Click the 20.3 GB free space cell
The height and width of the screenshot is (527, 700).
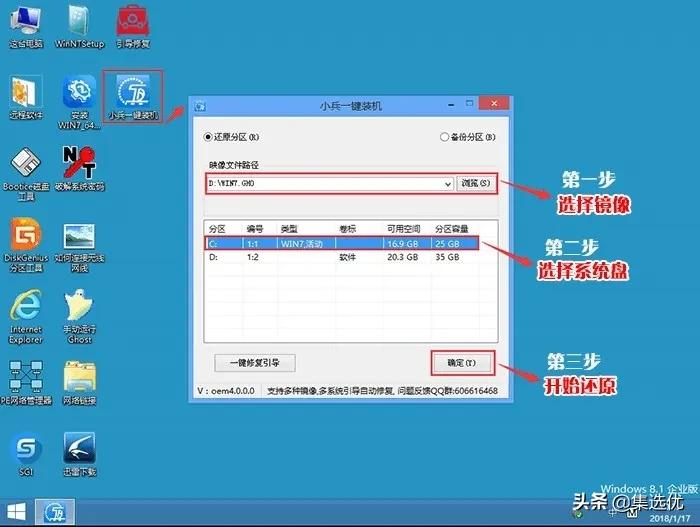[x=403, y=257]
